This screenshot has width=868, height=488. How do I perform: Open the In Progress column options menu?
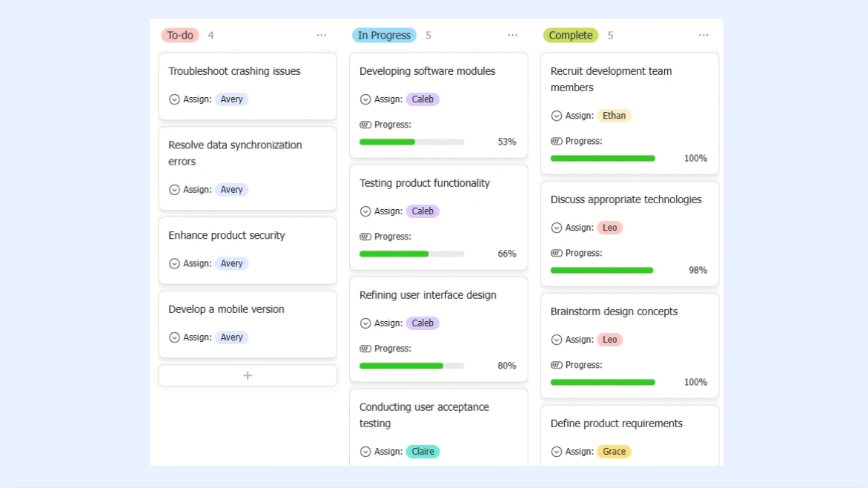click(513, 36)
